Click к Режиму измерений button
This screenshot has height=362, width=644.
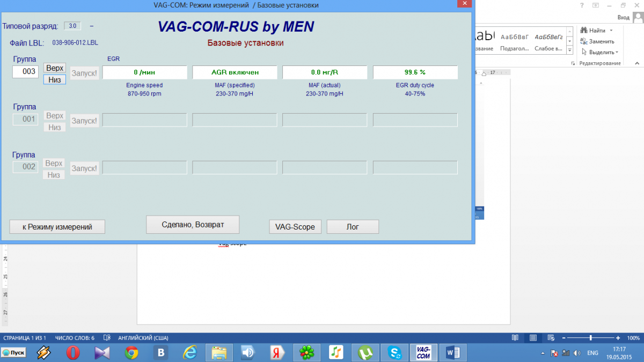point(57,227)
